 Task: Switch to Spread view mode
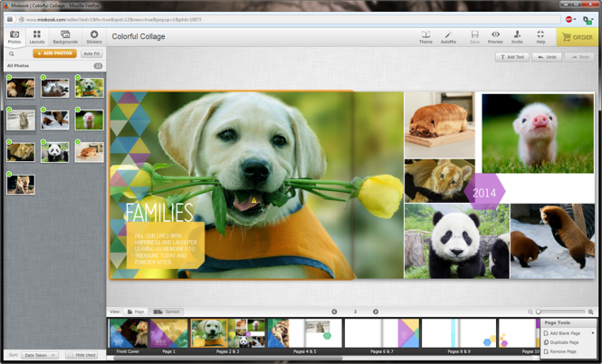(167, 311)
